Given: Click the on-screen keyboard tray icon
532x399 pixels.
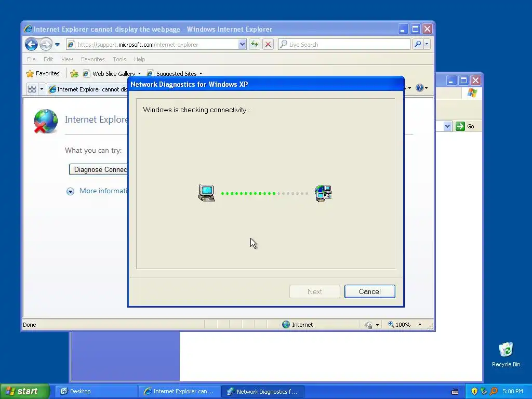Looking at the screenshot, I should pyautogui.click(x=455, y=392).
